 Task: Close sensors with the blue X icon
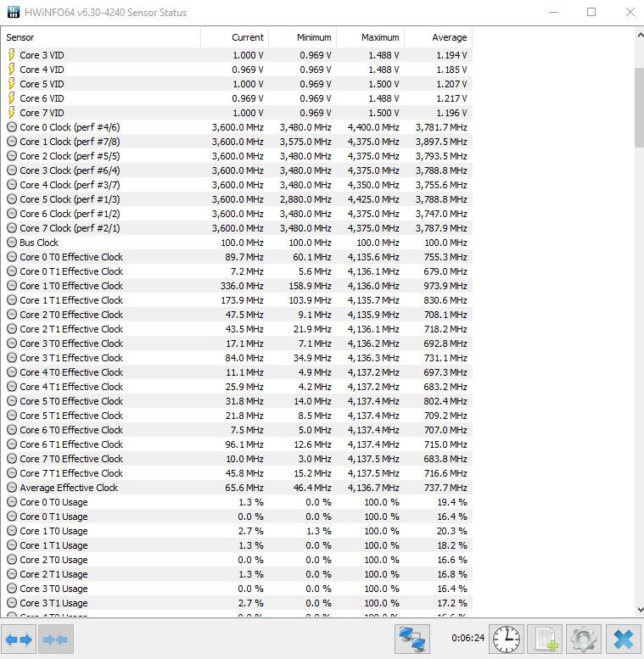click(623, 639)
